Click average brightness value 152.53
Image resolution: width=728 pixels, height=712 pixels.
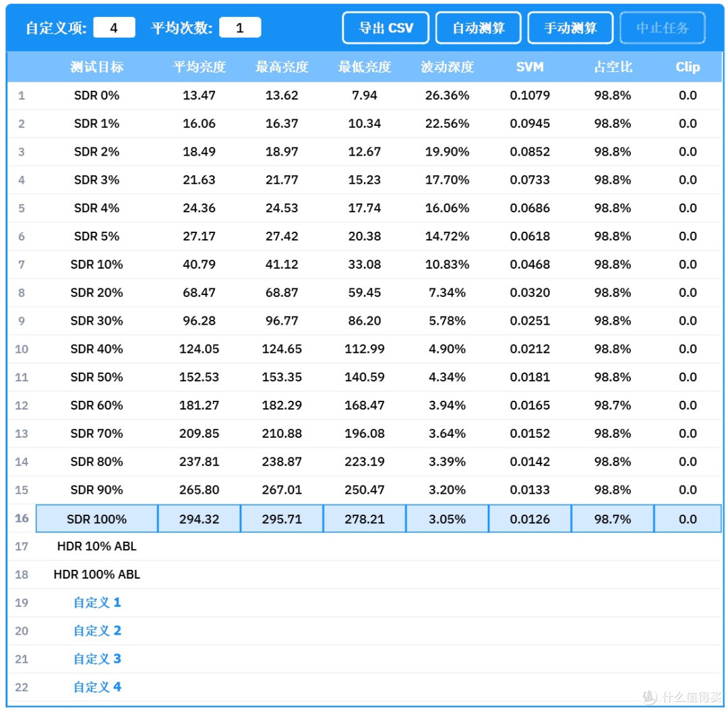(199, 377)
